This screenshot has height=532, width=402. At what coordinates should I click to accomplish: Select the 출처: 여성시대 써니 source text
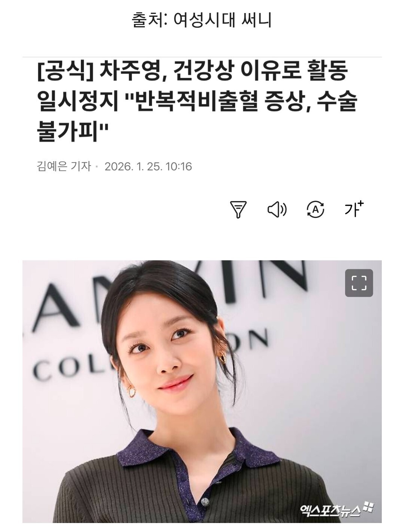tap(201, 20)
